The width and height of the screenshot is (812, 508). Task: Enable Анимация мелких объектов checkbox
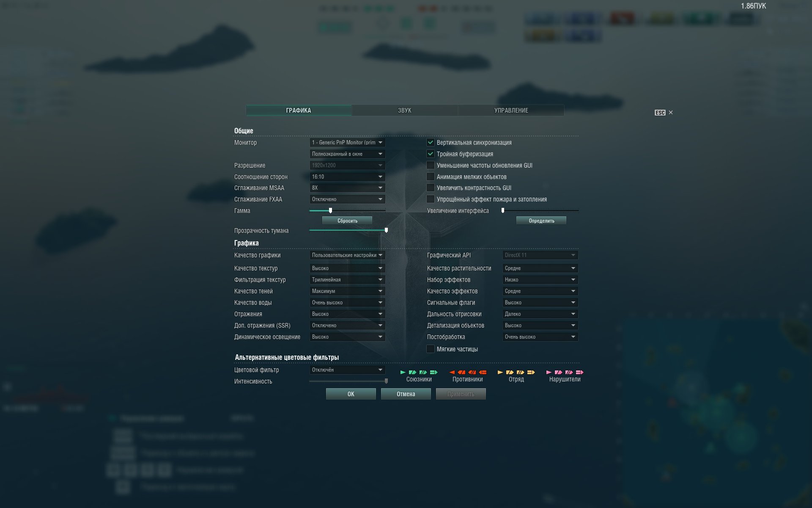point(431,177)
